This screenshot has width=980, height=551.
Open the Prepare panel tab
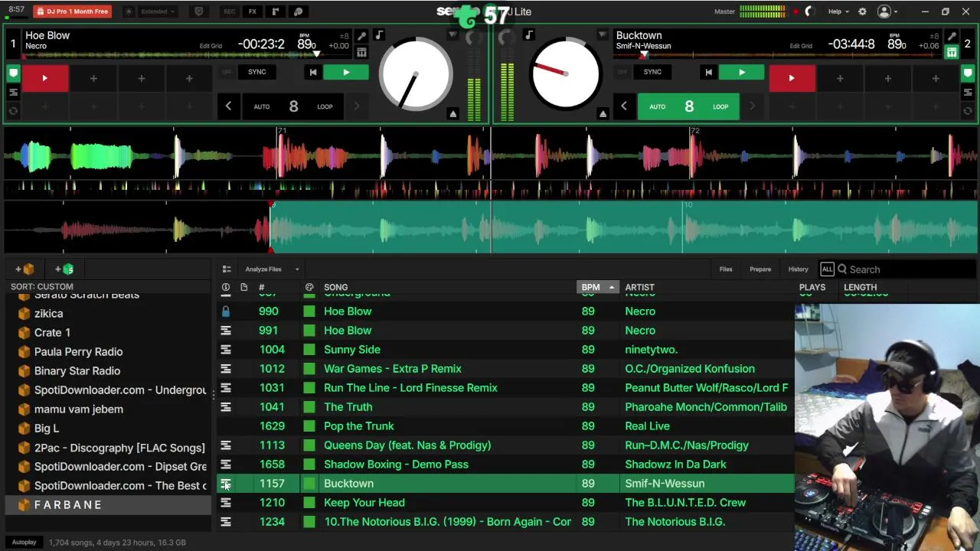[x=760, y=269]
